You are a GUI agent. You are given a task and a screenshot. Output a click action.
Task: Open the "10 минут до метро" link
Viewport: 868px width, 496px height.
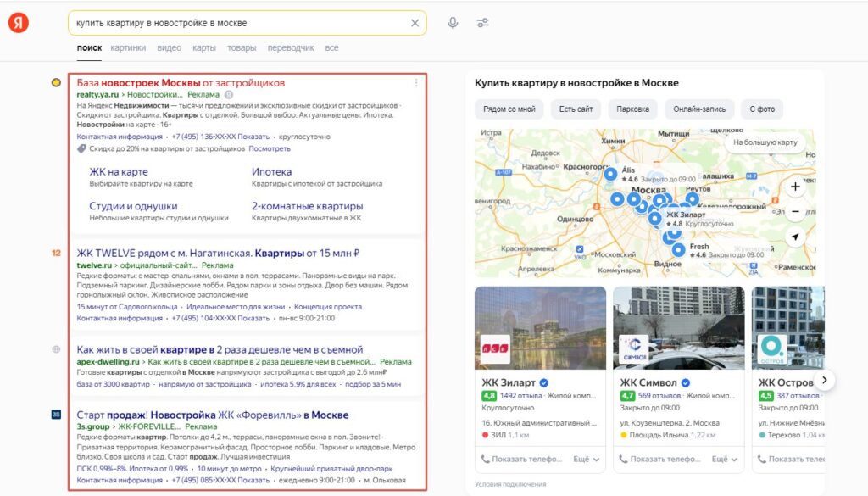point(229,469)
